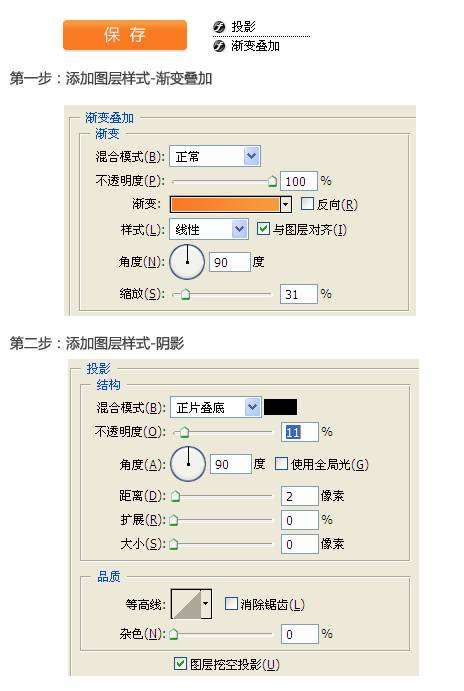This screenshot has width=464, height=691.
Task: Uncheck 图层挖空投影(U) checkbox
Action: click(180, 663)
